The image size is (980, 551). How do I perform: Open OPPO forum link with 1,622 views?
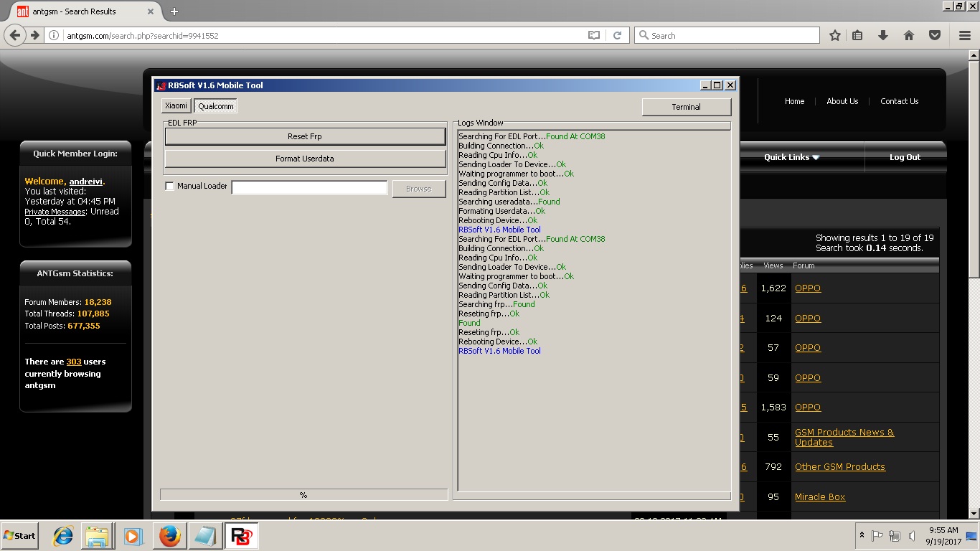[808, 288]
